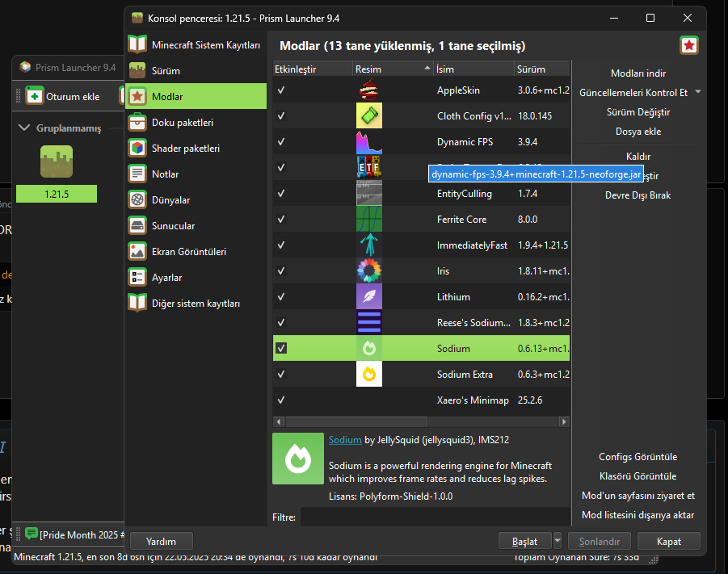Click the 1.21.5 instance grass icon

57,161
